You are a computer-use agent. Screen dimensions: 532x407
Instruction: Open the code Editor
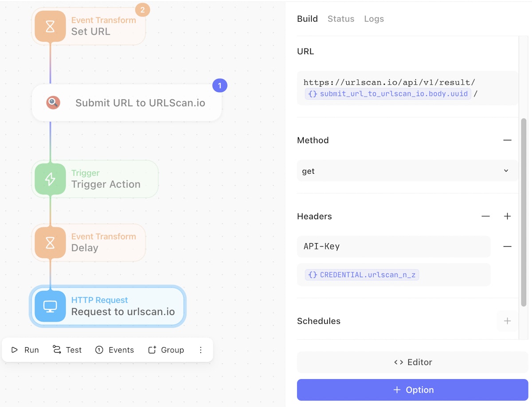click(x=412, y=362)
